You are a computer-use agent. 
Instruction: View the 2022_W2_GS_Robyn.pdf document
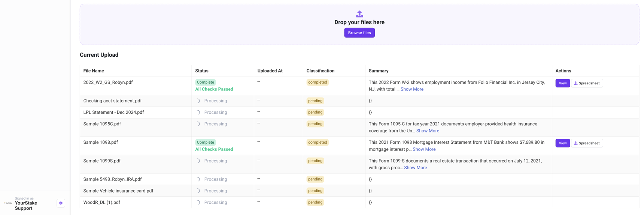coord(562,83)
